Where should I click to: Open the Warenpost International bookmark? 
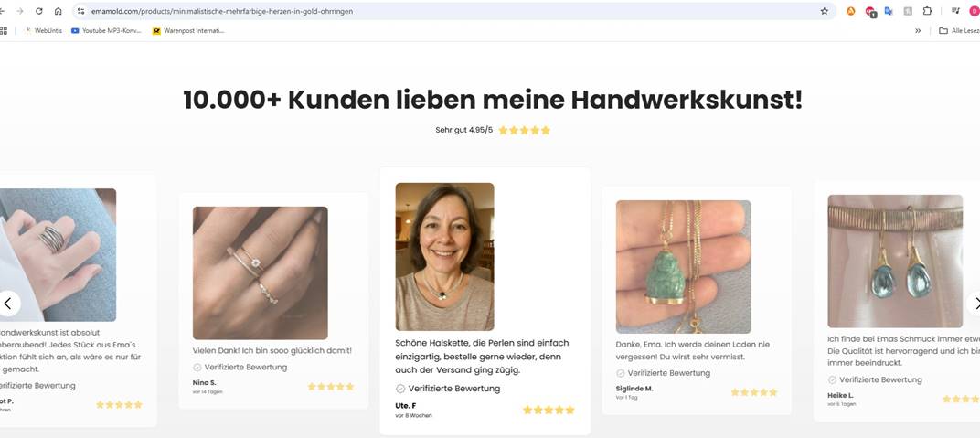(188, 30)
